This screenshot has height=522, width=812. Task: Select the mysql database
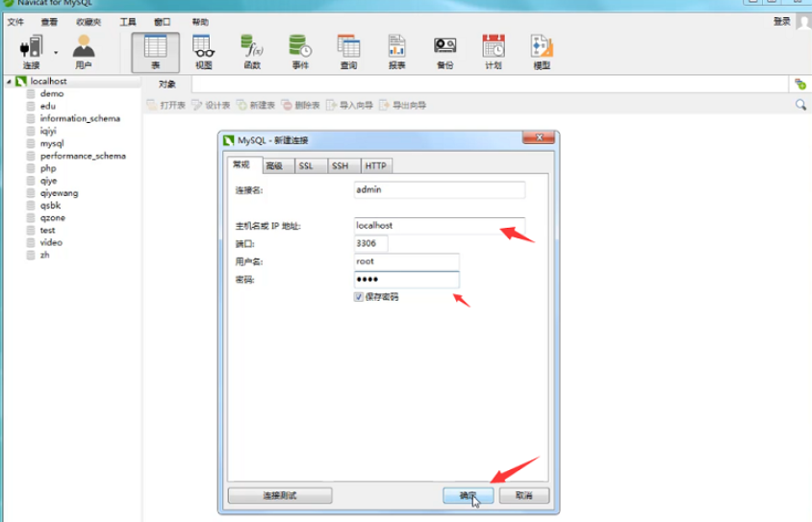click(x=52, y=143)
